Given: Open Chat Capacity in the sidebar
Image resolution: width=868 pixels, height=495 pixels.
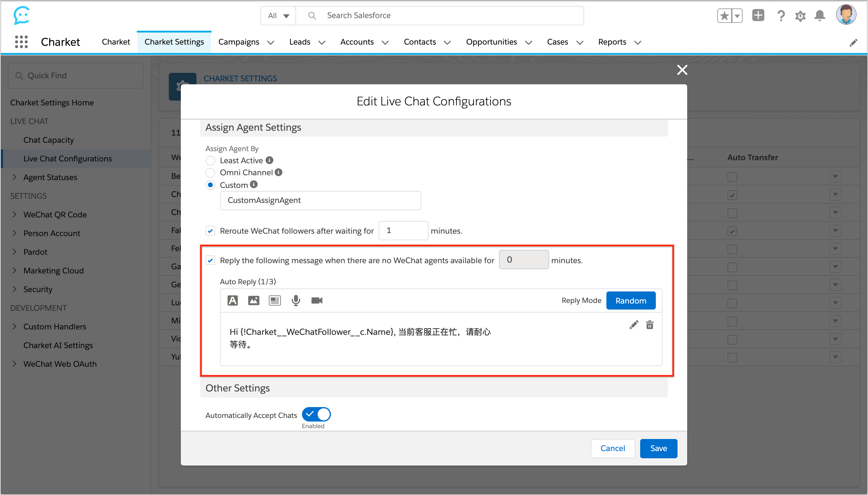Looking at the screenshot, I should click(49, 140).
